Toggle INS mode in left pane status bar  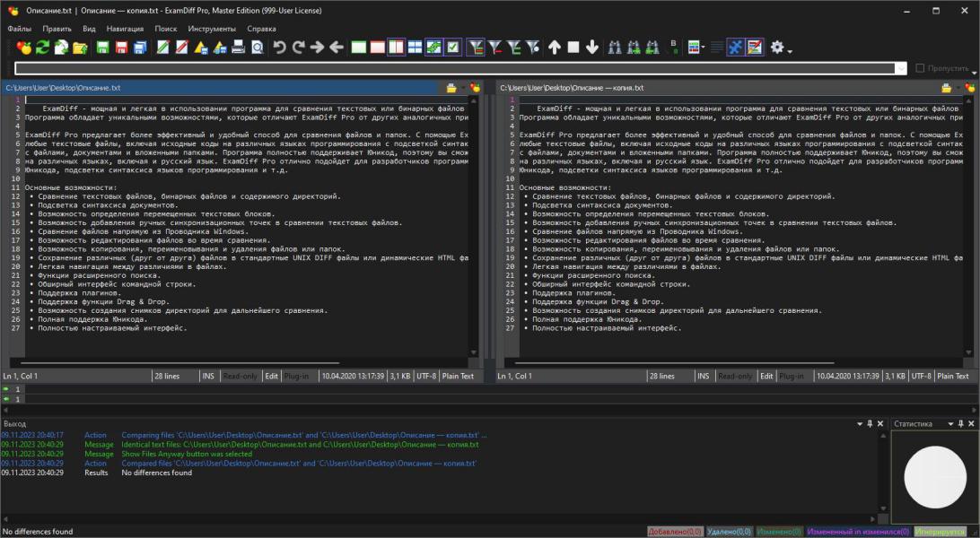coord(208,377)
